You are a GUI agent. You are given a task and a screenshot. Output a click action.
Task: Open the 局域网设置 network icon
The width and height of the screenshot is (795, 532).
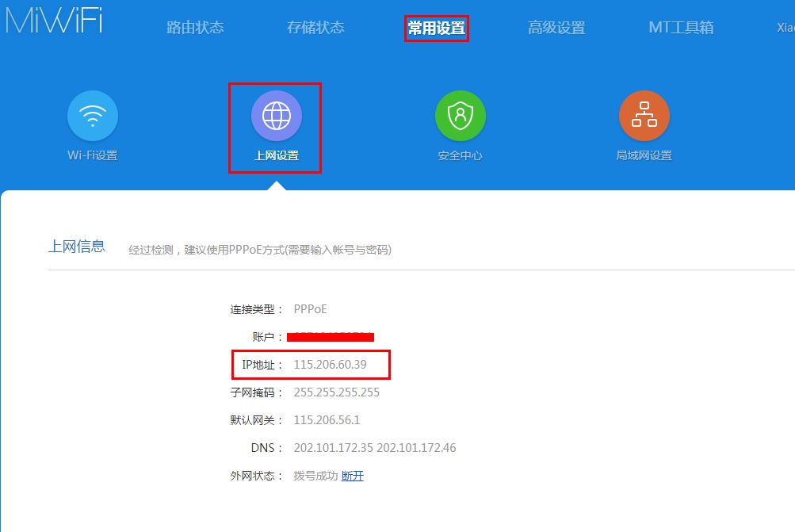[x=644, y=116]
